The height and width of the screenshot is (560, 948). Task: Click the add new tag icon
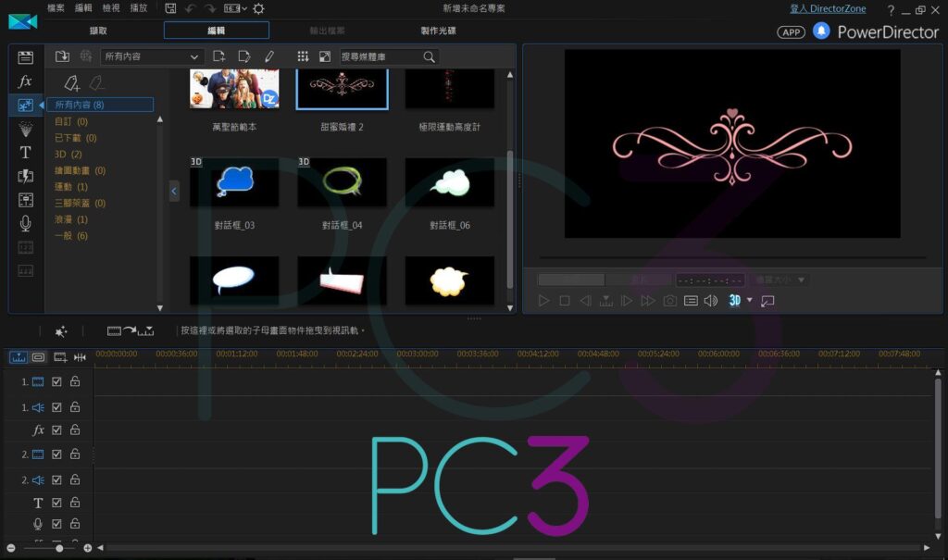72,84
